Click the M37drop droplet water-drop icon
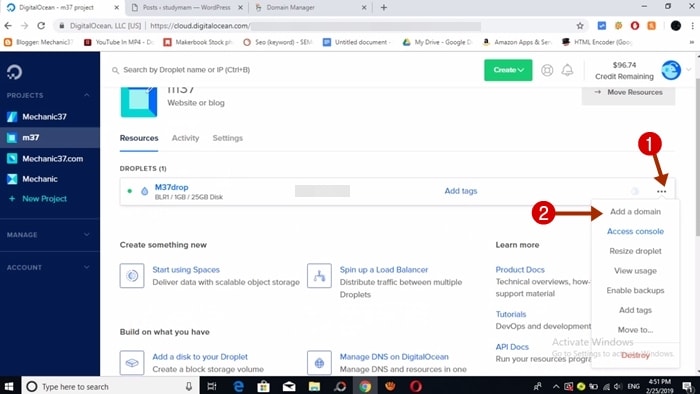This screenshot has width=700, height=394. (144, 191)
